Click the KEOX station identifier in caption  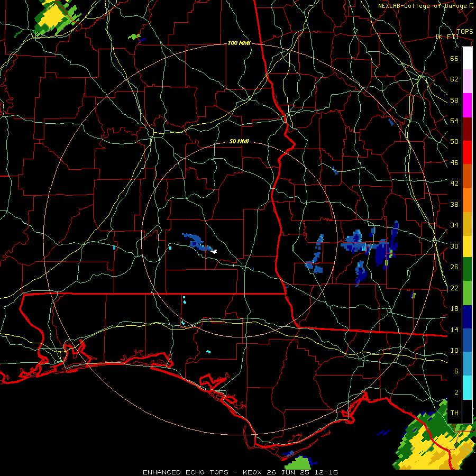pos(253,472)
